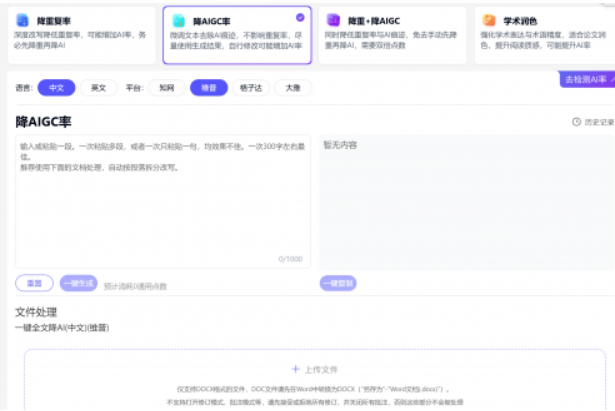Select 英文 language option

(97, 87)
